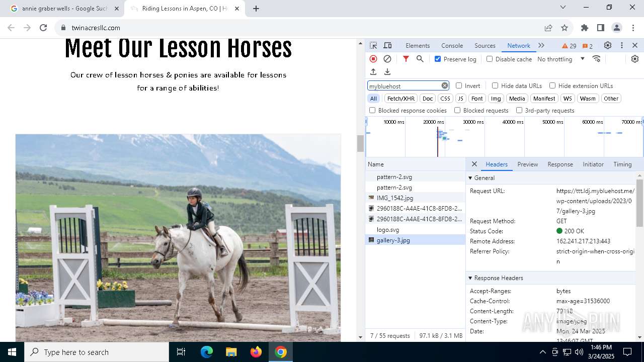Viewport: 644px width, 362px height.
Task: Show the 2 issues badge
Action: (x=587, y=46)
